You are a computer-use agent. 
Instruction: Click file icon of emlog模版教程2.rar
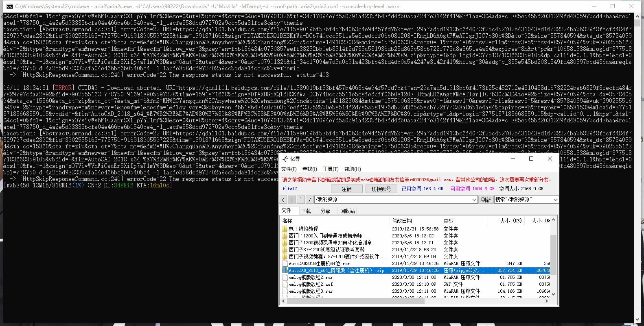[285, 277]
